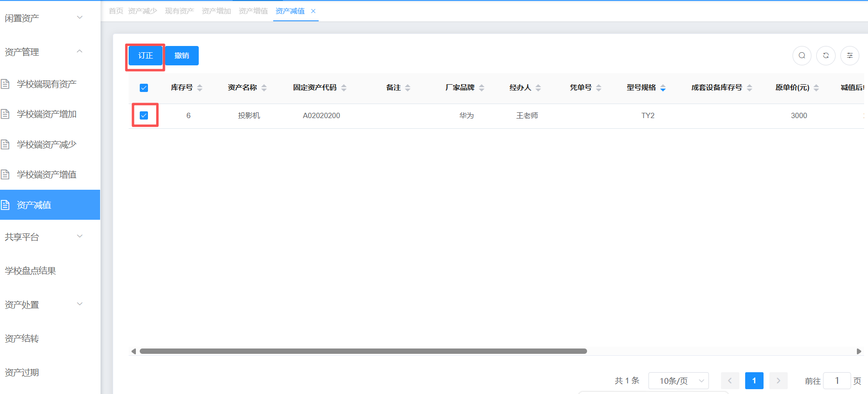868x394 pixels.
Task: Go to next page arrow
Action: tap(778, 381)
